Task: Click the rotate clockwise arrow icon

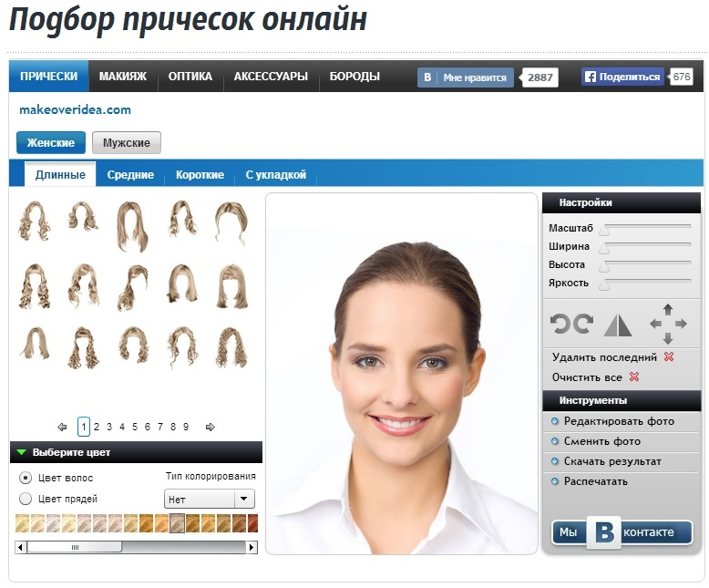Action: click(x=583, y=324)
